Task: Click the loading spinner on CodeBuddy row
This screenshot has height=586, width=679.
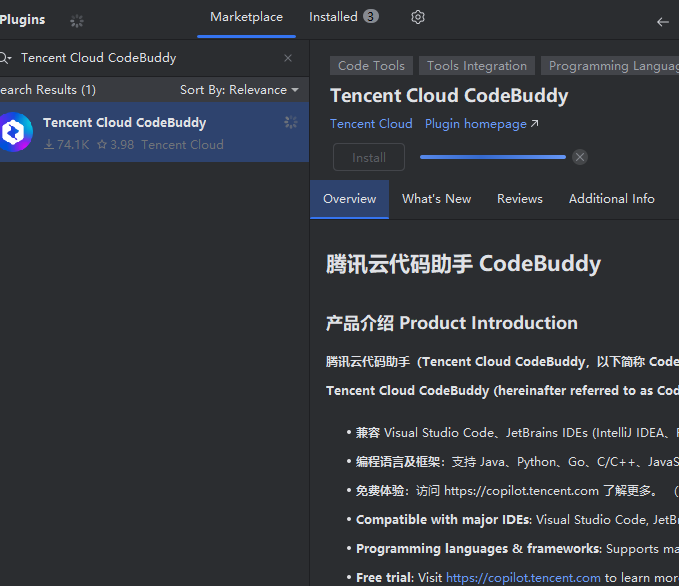Action: point(291,123)
